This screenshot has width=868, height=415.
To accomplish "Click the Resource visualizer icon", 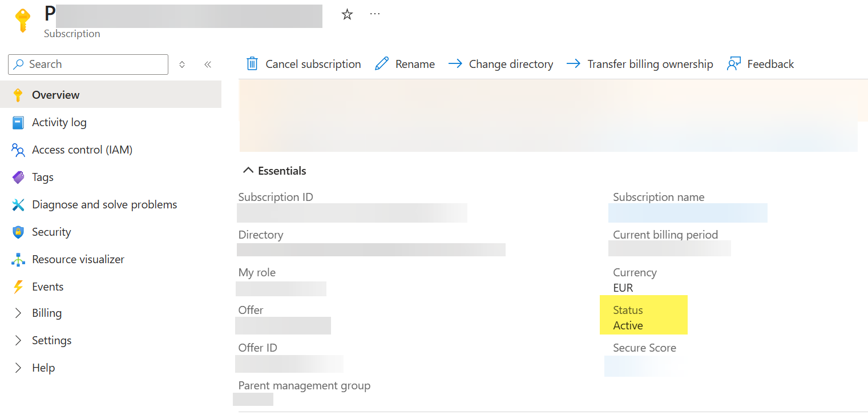I will (x=18, y=260).
